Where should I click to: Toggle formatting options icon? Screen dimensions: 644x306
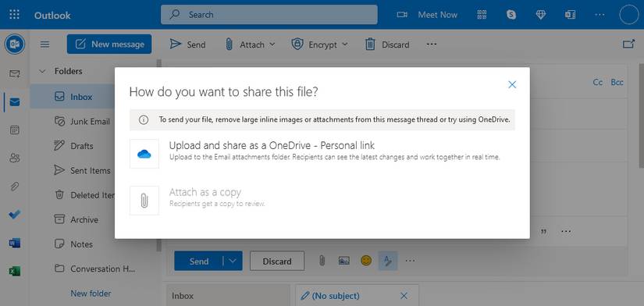(x=388, y=261)
